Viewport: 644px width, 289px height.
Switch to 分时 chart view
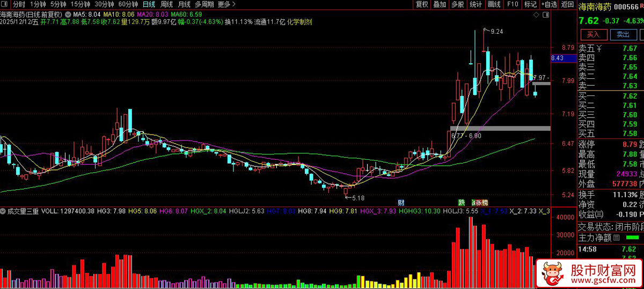click(x=19, y=4)
